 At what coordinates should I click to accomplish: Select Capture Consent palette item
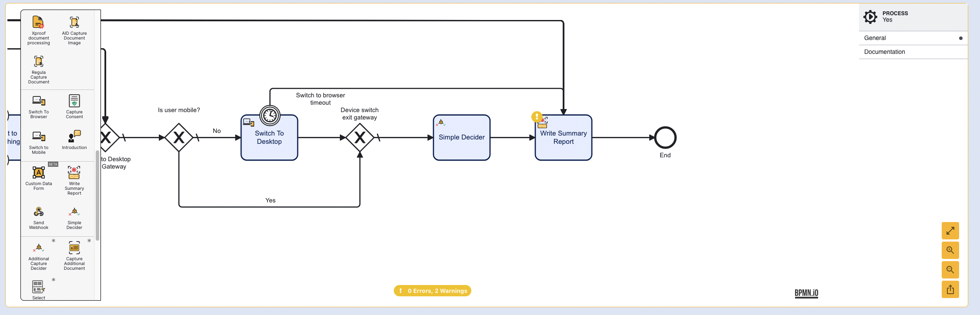(74, 107)
